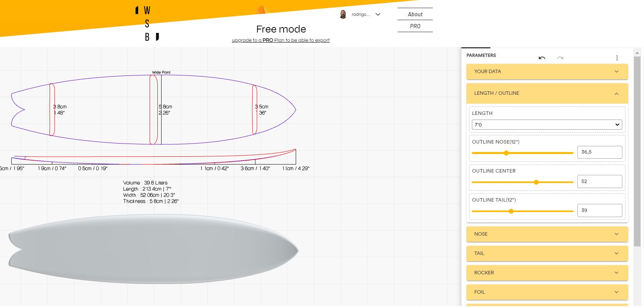Expand the YOUR DATA section
644x308 pixels.
pos(547,72)
